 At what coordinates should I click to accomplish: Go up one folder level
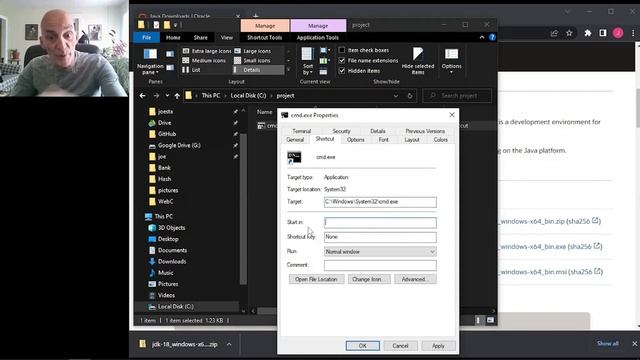pos(177,96)
